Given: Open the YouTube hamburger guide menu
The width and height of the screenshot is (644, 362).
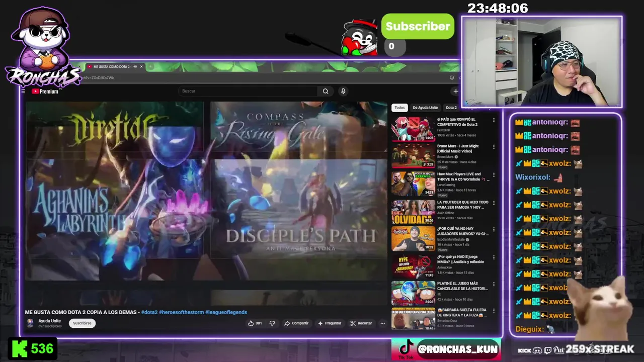Looking at the screenshot, I should click(23, 91).
